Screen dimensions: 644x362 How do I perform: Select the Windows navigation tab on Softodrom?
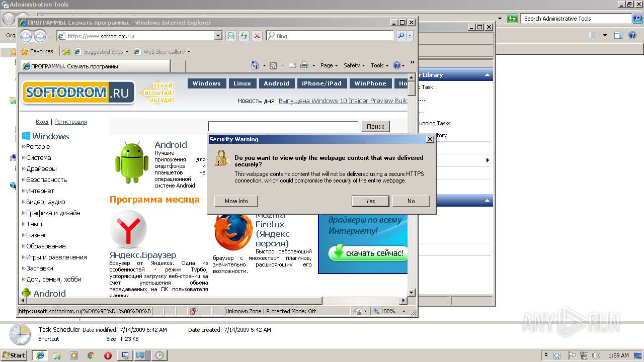[206, 83]
